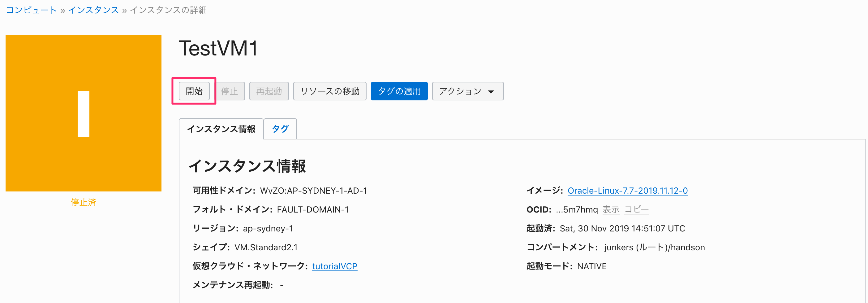Click the インスタンス情報 section heading
Image resolution: width=868 pixels, height=303 pixels.
[247, 166]
